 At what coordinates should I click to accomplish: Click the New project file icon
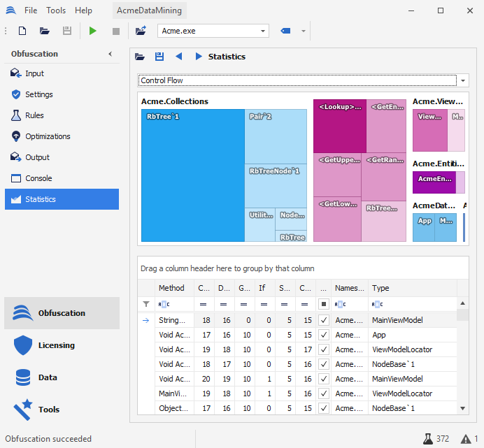[x=22, y=31]
